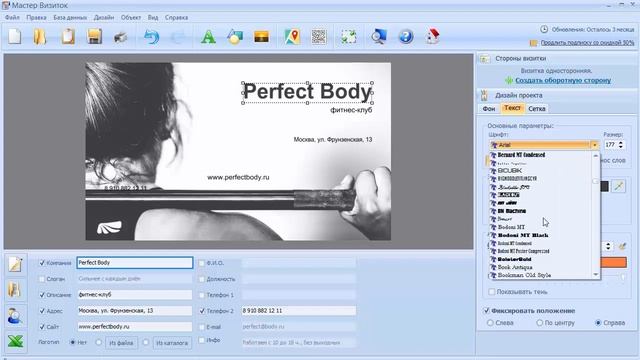Add text with the green letter A icon
The width and height of the screenshot is (640, 360).
point(208,37)
